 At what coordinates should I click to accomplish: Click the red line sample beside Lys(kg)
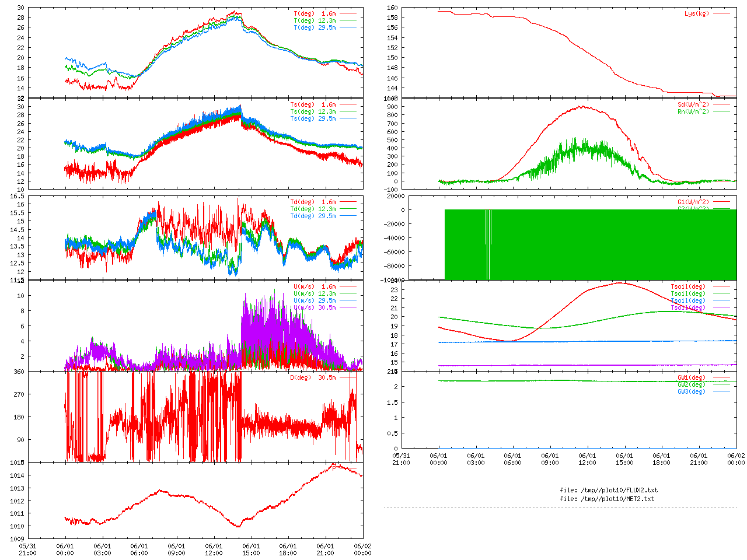(721, 13)
